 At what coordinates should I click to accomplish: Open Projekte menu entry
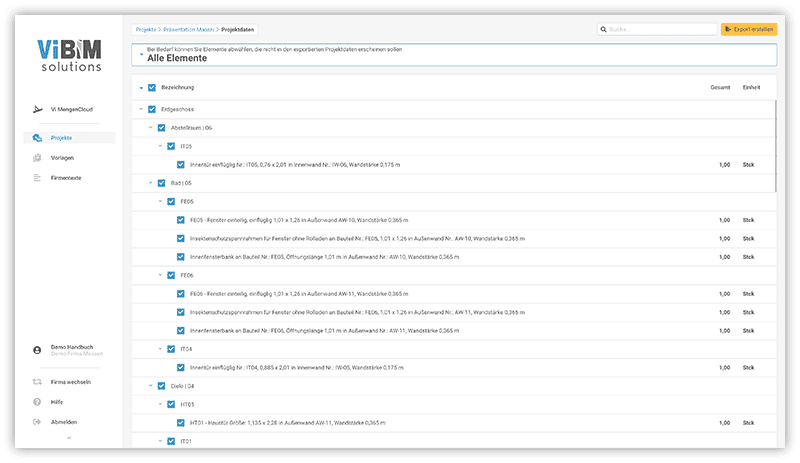[61, 138]
